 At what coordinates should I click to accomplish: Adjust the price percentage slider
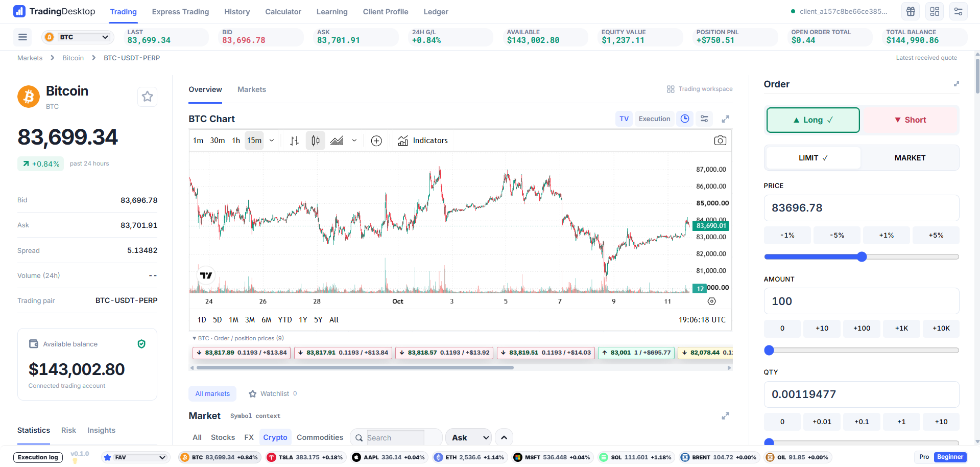(862, 257)
